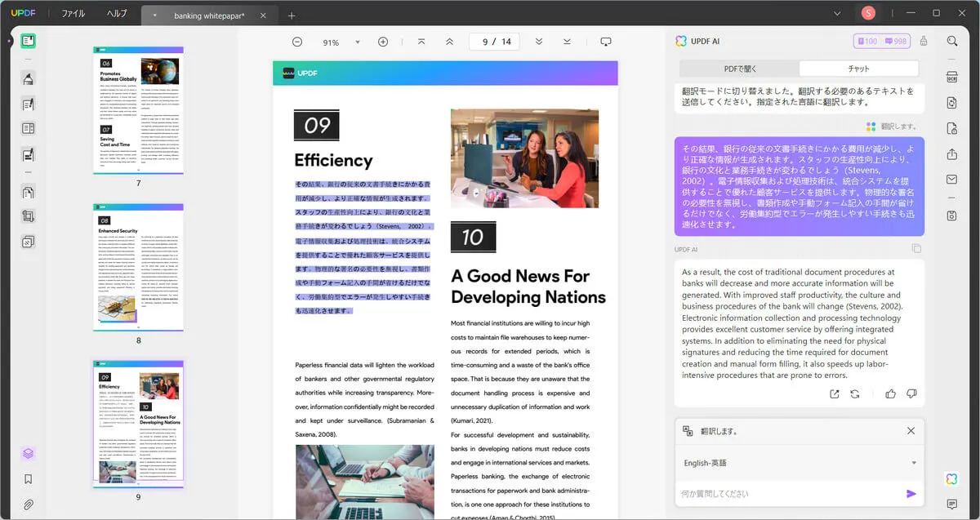
Task: Toggle the UPDF AI panel icon
Action: click(952, 479)
